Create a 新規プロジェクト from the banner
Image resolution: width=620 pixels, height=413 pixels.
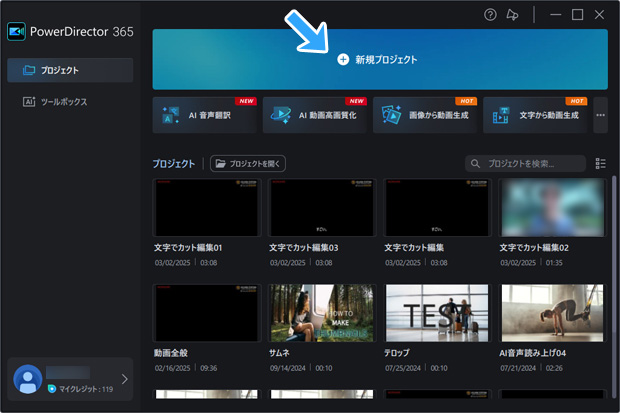click(x=380, y=59)
